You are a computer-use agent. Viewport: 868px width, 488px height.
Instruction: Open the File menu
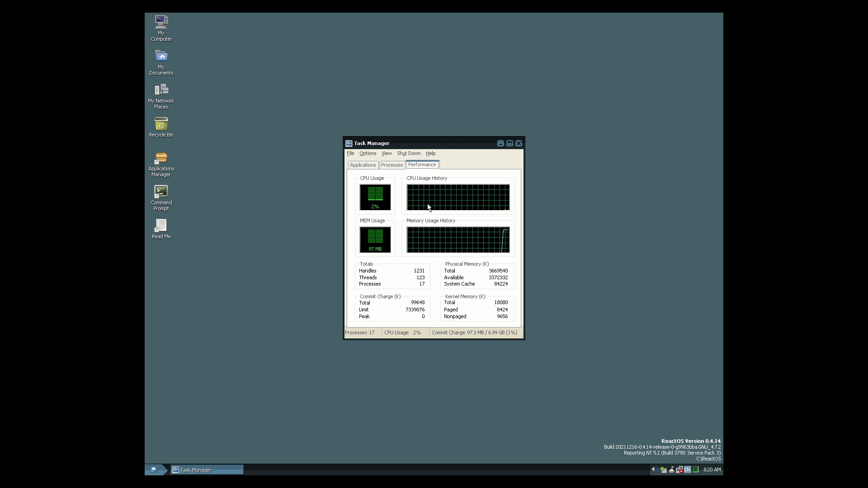(350, 153)
